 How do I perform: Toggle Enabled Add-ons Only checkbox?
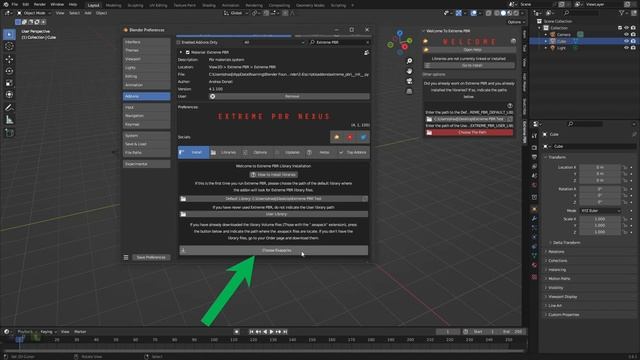(178, 42)
